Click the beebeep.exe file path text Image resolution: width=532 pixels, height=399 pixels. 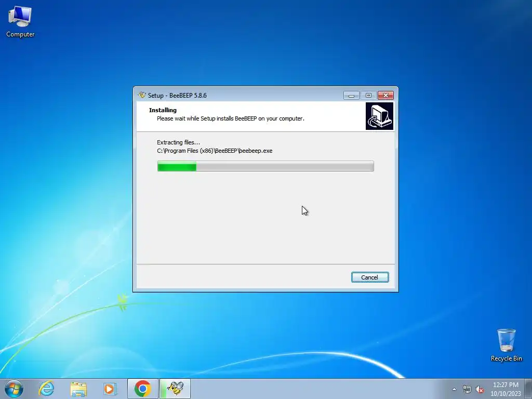[215, 151]
